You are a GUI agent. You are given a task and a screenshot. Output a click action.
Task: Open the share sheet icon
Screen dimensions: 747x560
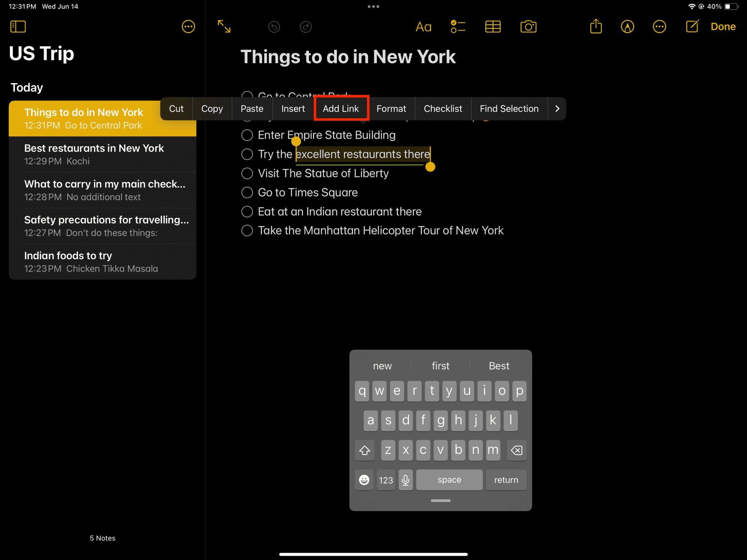click(596, 26)
